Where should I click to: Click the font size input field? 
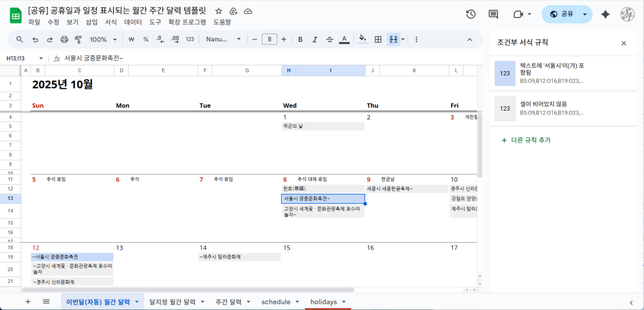click(269, 39)
